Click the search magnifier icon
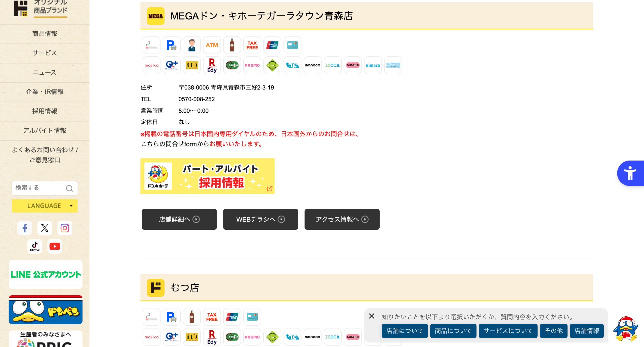Viewport: 644px width, 347px height. point(69,188)
